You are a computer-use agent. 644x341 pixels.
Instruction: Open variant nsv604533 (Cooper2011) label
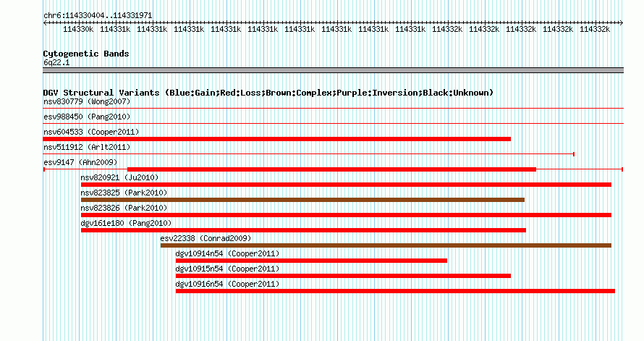click(91, 132)
